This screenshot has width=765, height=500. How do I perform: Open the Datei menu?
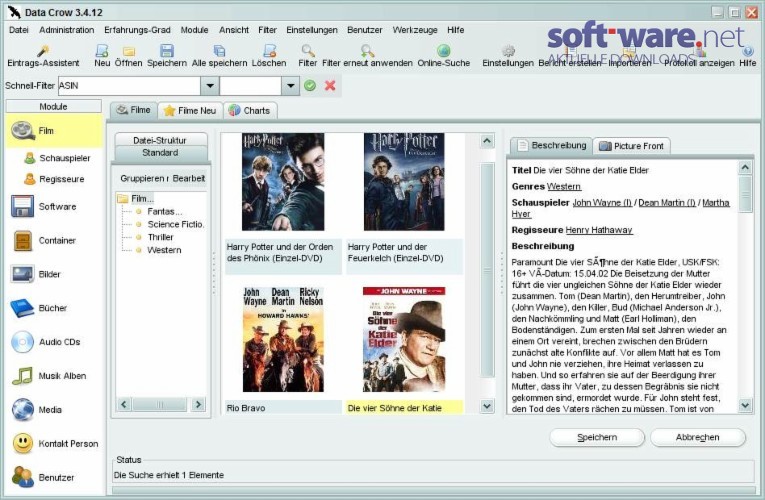[x=19, y=30]
